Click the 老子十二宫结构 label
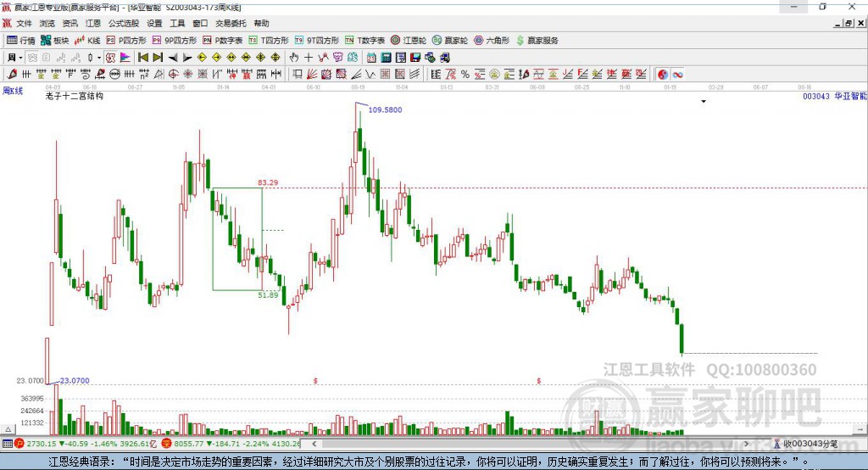Image resolution: width=868 pixels, height=470 pixels. (75, 97)
